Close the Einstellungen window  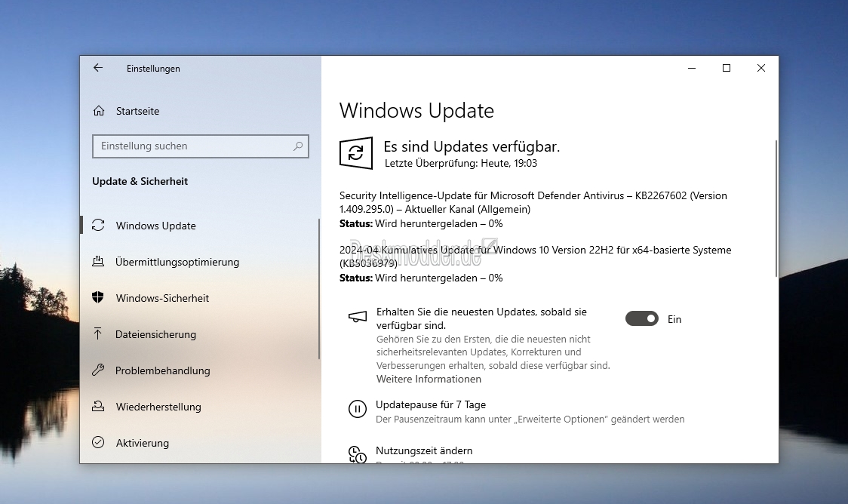[x=761, y=68]
